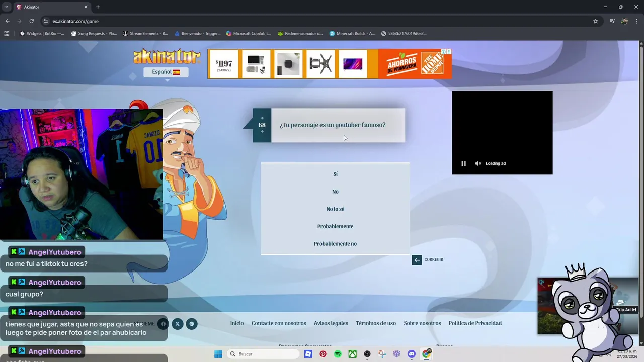Open the Xbox app from taskbar
This screenshot has width=644, height=362.
tap(353, 354)
